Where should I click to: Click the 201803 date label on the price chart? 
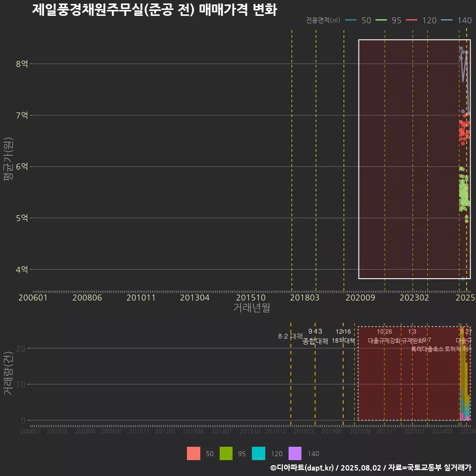304,297
